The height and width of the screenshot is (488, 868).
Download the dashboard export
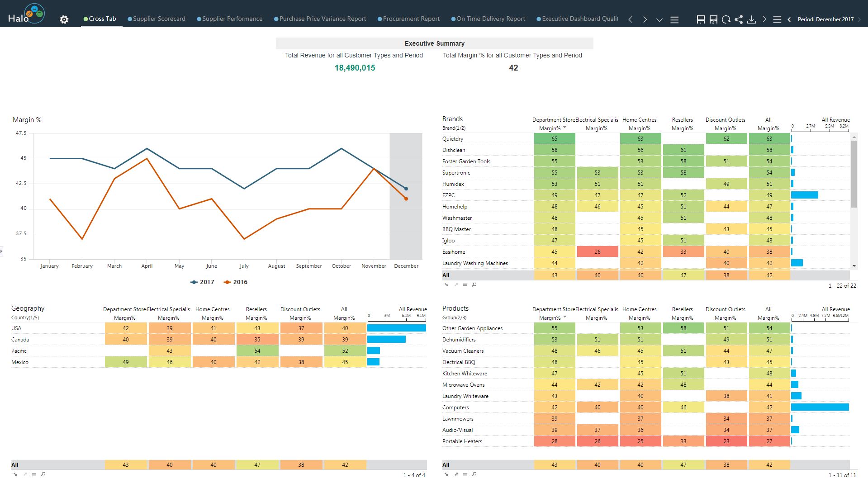(x=751, y=19)
